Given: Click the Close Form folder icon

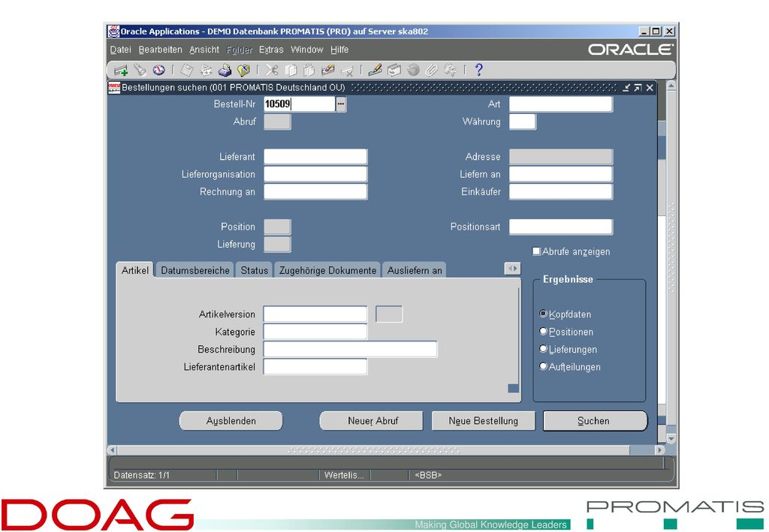Looking at the screenshot, I should [x=244, y=70].
